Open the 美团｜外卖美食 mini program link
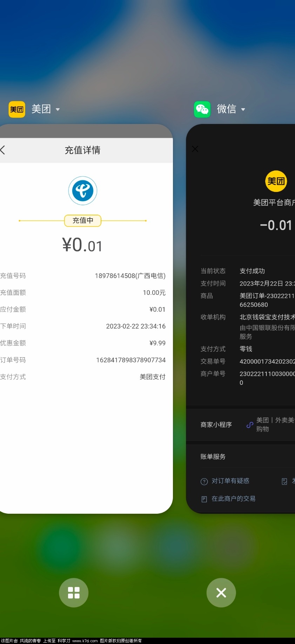This screenshot has height=644, width=295. (x=275, y=424)
